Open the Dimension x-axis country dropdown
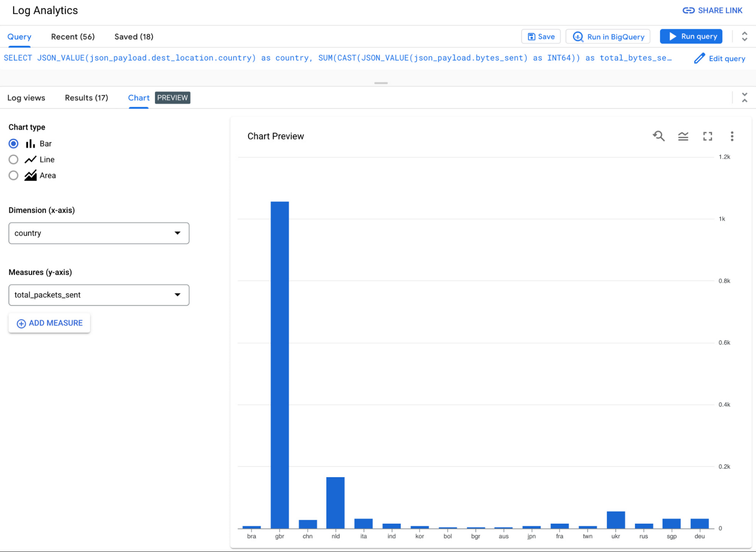Screen dimensions: 756x552 point(99,233)
